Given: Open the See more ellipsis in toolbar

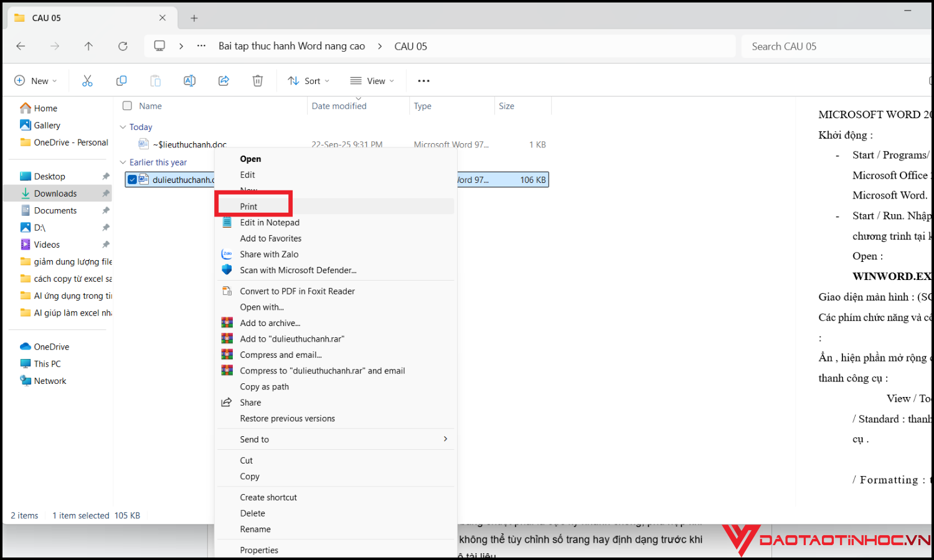Looking at the screenshot, I should point(423,81).
